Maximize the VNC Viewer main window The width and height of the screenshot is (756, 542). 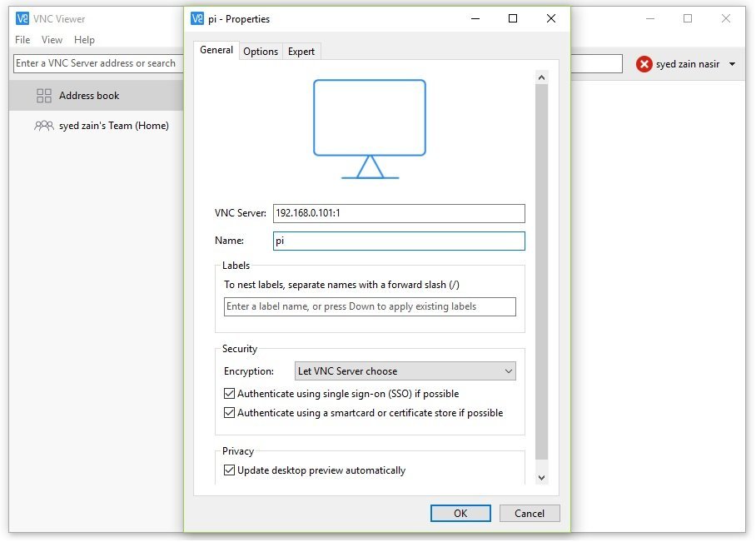pos(688,19)
